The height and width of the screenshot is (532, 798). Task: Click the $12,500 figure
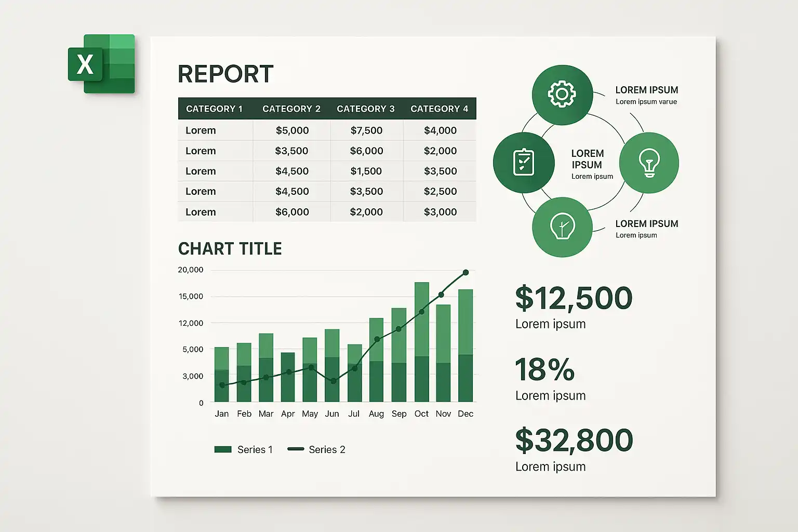pyautogui.click(x=574, y=298)
